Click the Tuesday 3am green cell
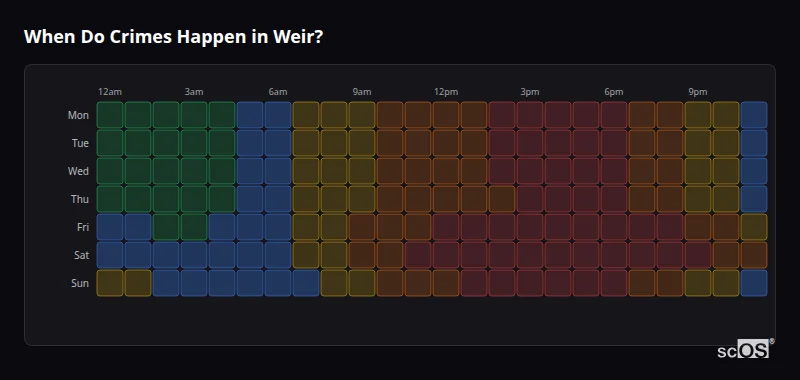This screenshot has height=380, width=800. point(194,143)
